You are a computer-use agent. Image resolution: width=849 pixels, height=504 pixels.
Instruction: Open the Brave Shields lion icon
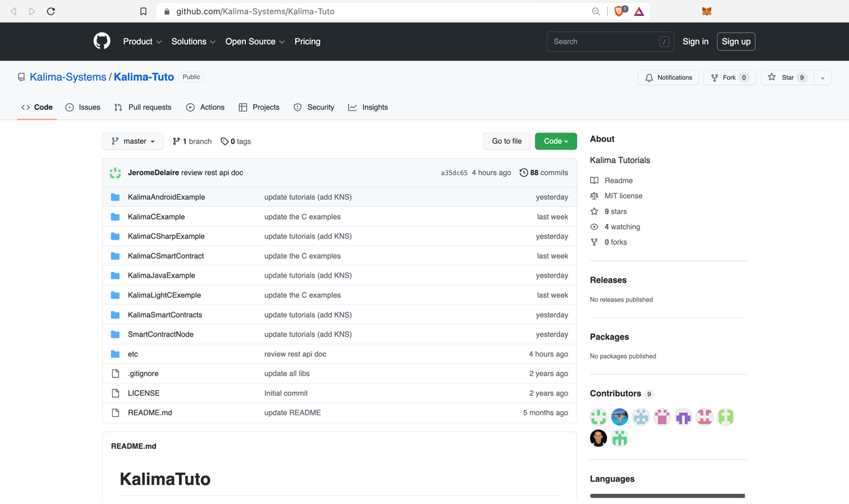pos(619,11)
